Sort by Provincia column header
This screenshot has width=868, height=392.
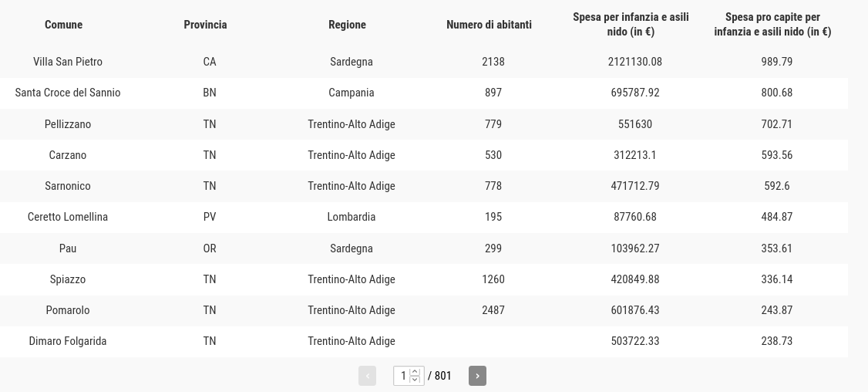point(205,25)
